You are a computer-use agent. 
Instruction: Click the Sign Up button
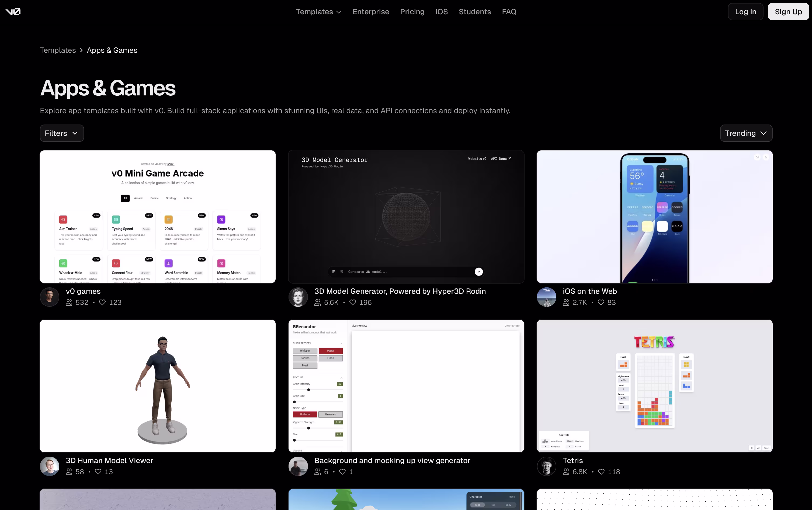(788, 12)
